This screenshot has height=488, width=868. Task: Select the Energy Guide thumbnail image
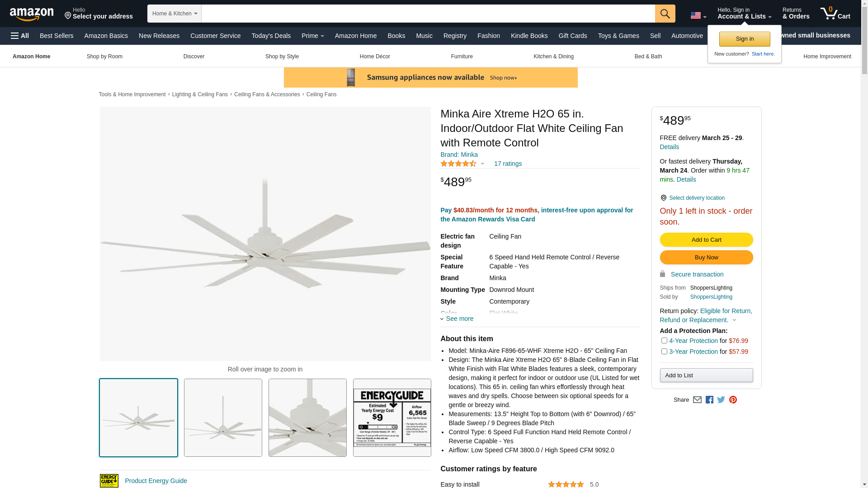392,418
